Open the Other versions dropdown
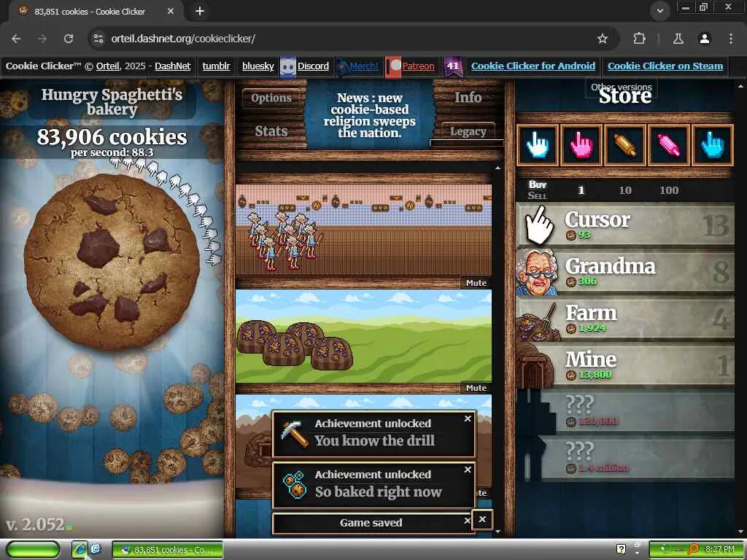The image size is (747, 560). coord(622,87)
